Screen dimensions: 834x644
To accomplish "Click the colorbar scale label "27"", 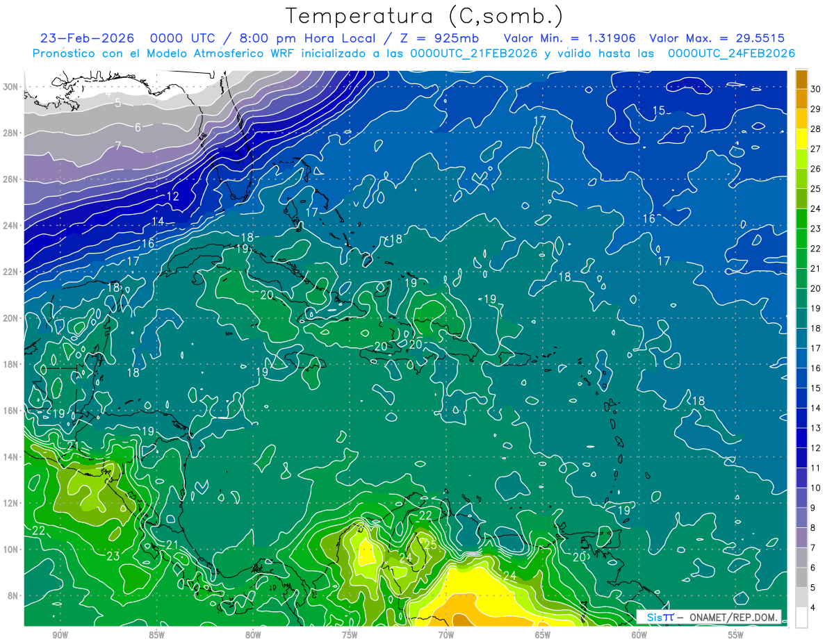I will click(816, 149).
